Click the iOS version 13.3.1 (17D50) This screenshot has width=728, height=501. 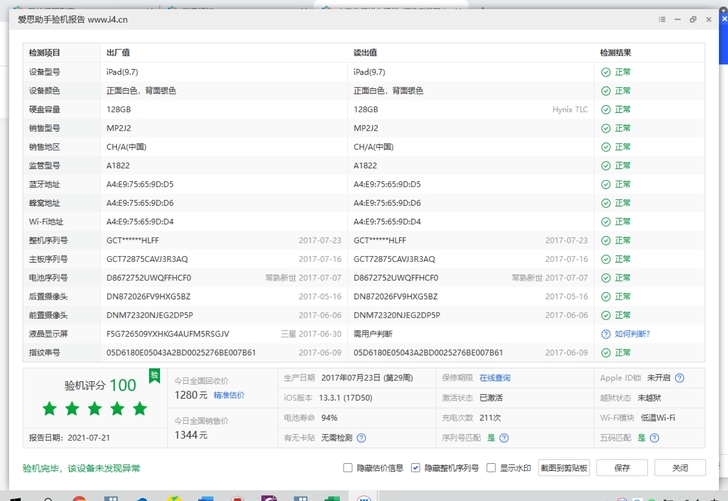click(x=345, y=398)
